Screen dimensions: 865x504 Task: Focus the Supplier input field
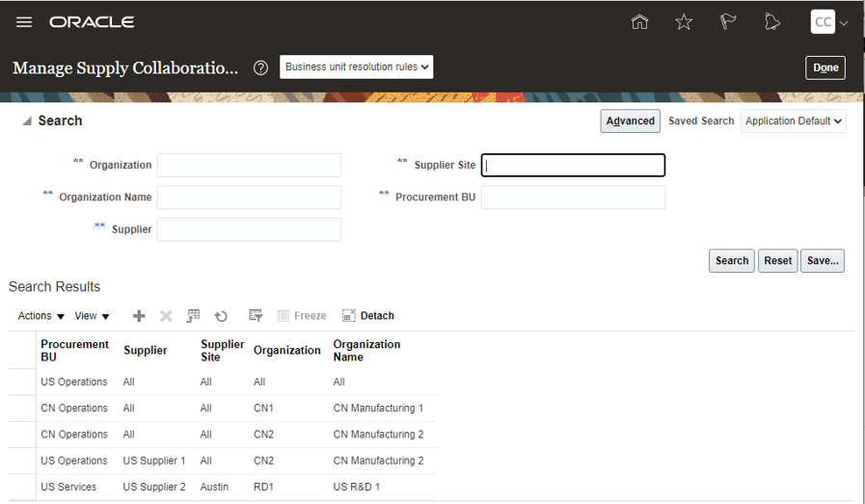(x=250, y=229)
